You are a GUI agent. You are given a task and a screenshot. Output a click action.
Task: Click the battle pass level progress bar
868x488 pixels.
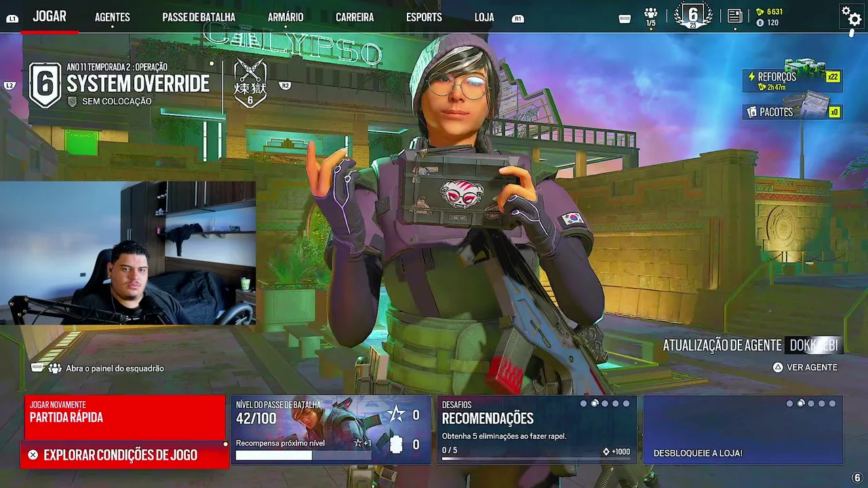[304, 455]
